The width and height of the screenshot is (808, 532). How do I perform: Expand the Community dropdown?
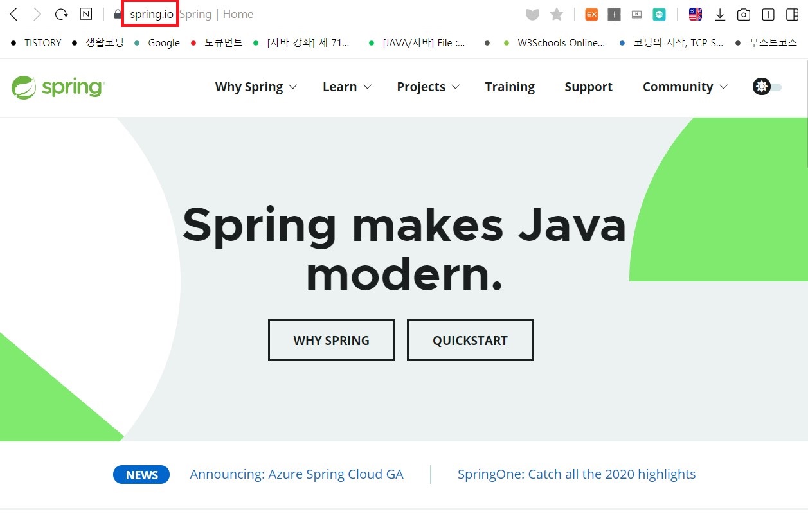tap(685, 87)
